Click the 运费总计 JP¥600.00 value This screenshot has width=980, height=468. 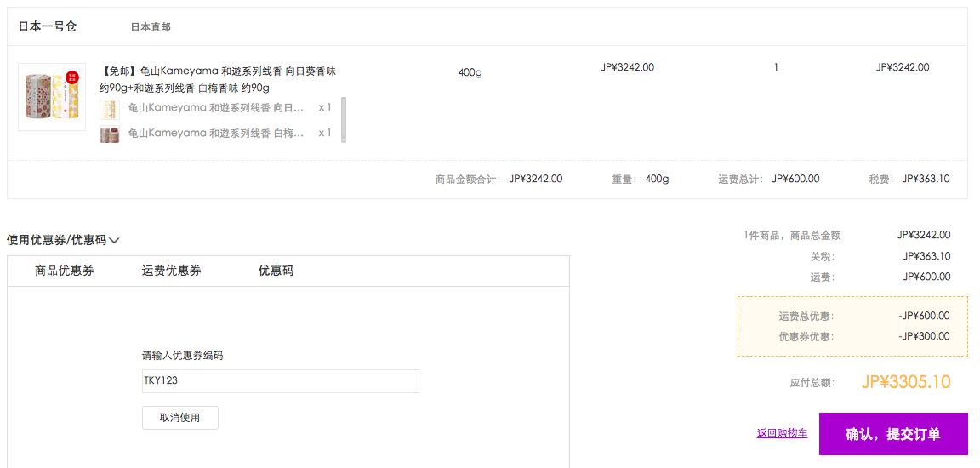(795, 179)
